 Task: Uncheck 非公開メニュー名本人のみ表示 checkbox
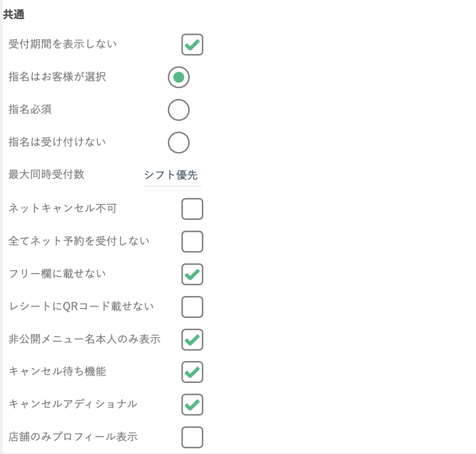pyautogui.click(x=192, y=340)
